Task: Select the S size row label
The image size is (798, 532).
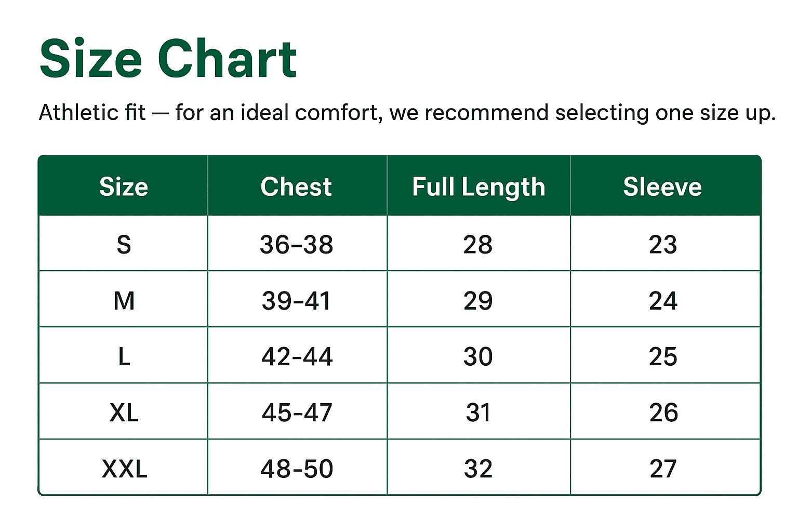Action: point(124,244)
